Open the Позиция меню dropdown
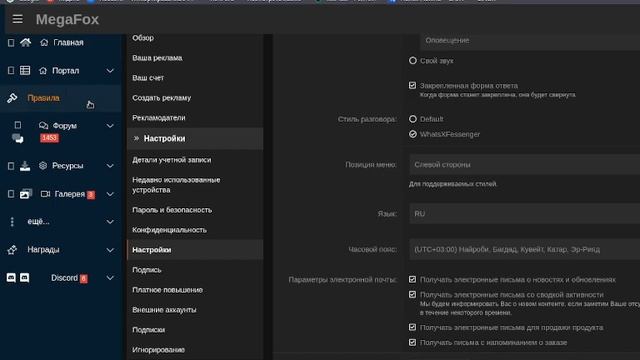This screenshot has width=640, height=360. 524,164
